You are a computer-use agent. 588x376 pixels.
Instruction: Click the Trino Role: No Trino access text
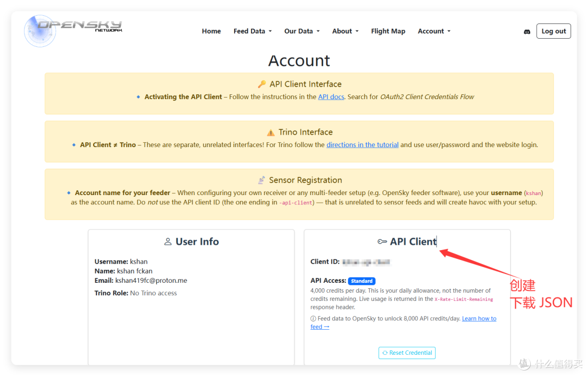136,293
